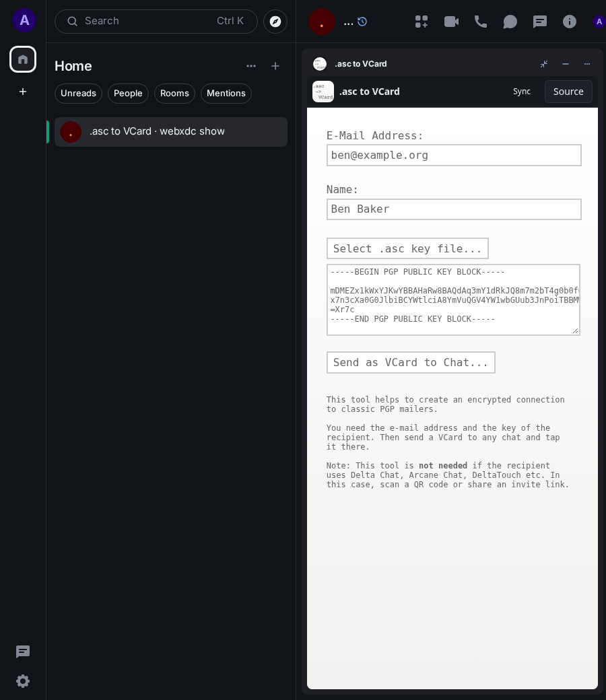Screen dimensions: 606x700
Task: Filter by Rooms
Action: click(x=174, y=94)
